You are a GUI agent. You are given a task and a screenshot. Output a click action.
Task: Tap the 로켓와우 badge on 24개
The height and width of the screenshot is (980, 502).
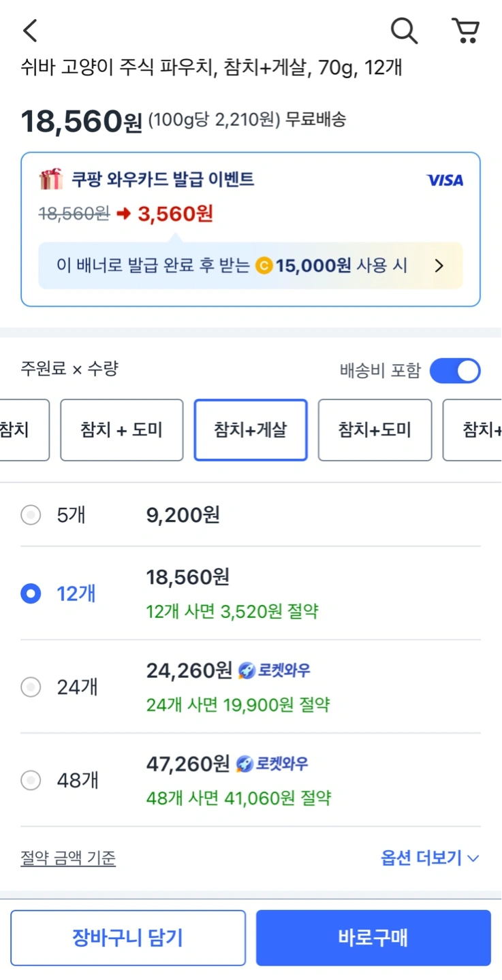(274, 671)
